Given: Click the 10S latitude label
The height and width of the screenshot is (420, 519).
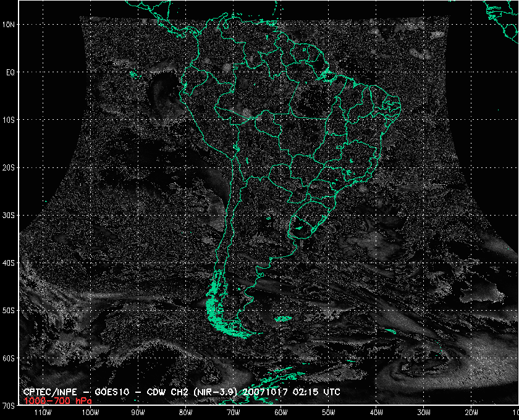Looking at the screenshot, I should click(x=9, y=120).
